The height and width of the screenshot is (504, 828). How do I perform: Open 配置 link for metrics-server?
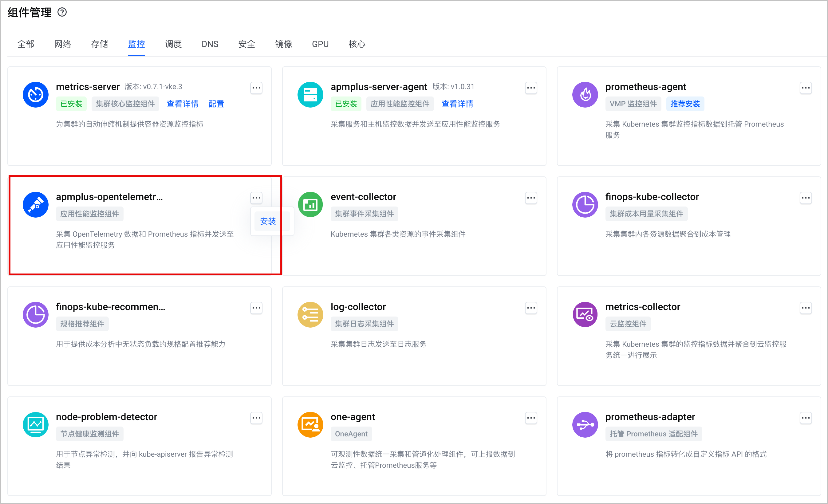(x=216, y=104)
